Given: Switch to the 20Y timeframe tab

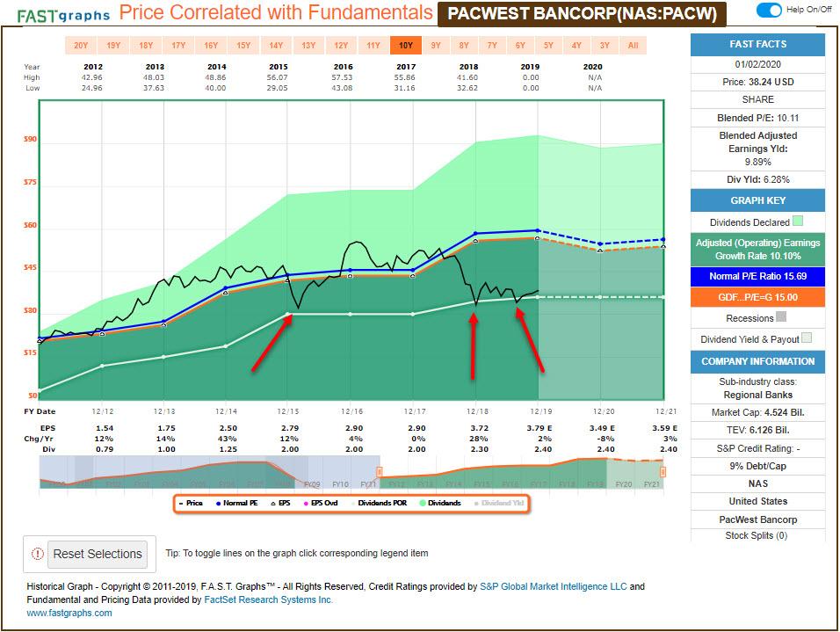Looking at the screenshot, I should point(81,45).
